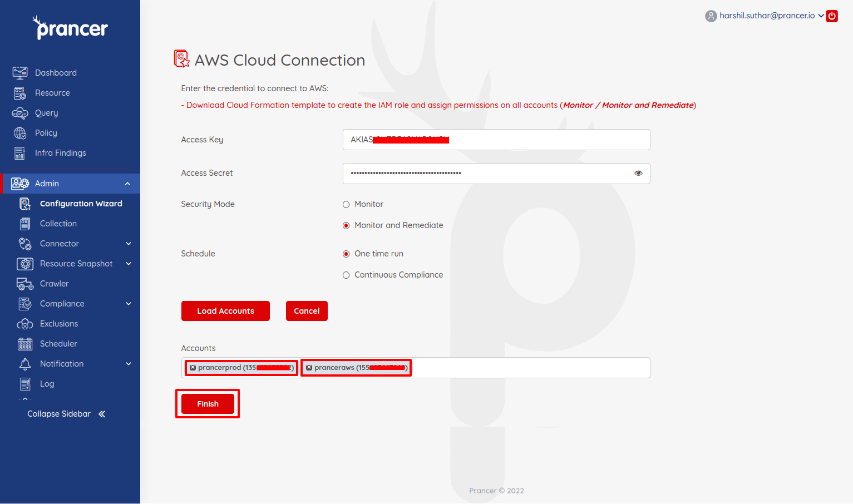Expand the Compliance submenu chevron
This screenshot has width=853, height=504.
point(129,304)
